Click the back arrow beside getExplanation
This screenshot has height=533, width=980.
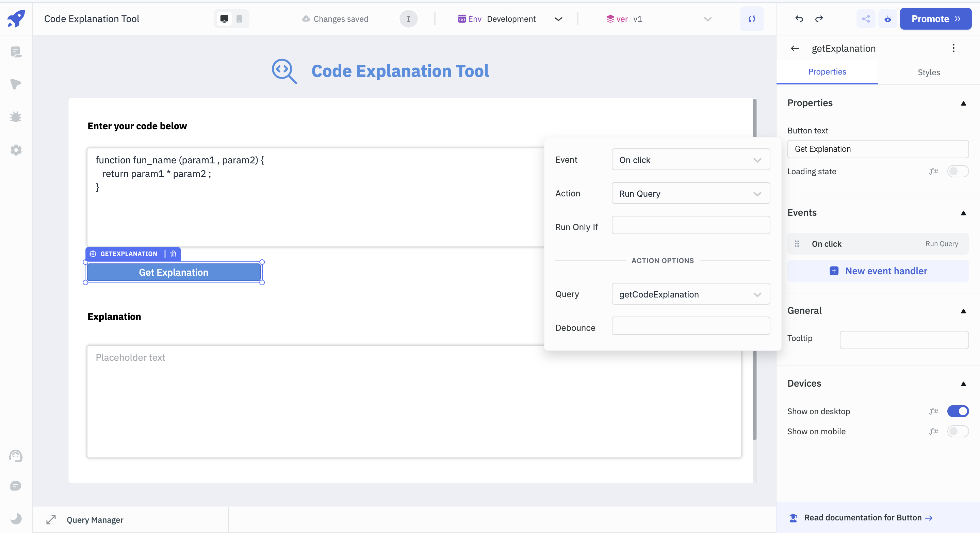click(x=794, y=48)
